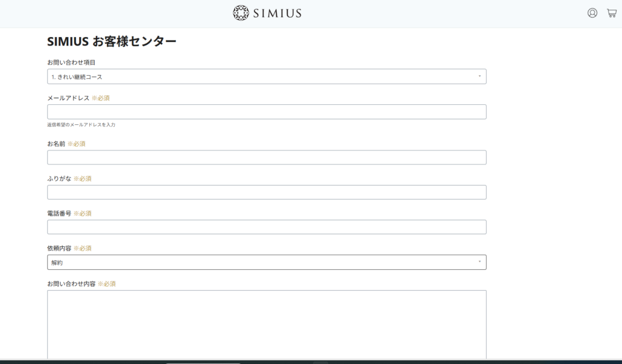Click the SIMIUS wordmark in header
This screenshot has height=364, width=622.
277,13
